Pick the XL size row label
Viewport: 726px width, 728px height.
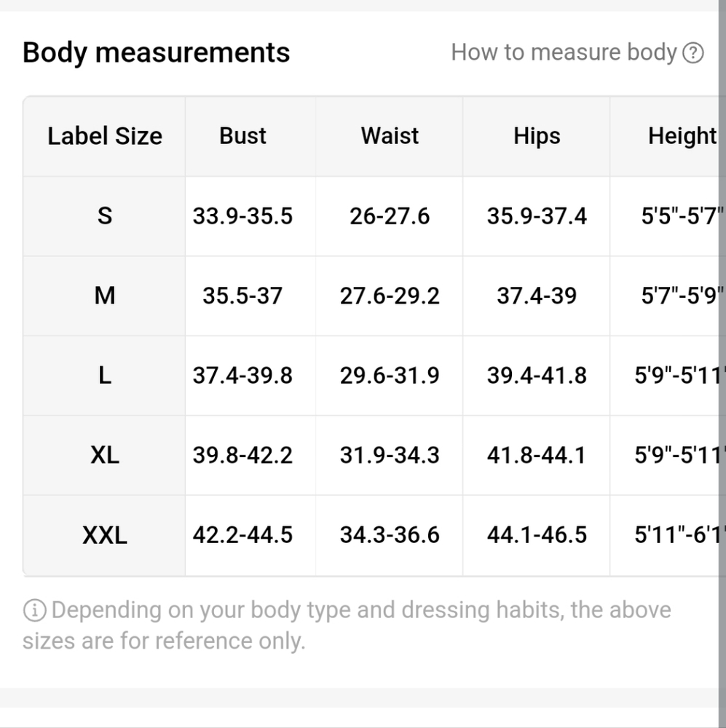[x=105, y=456]
